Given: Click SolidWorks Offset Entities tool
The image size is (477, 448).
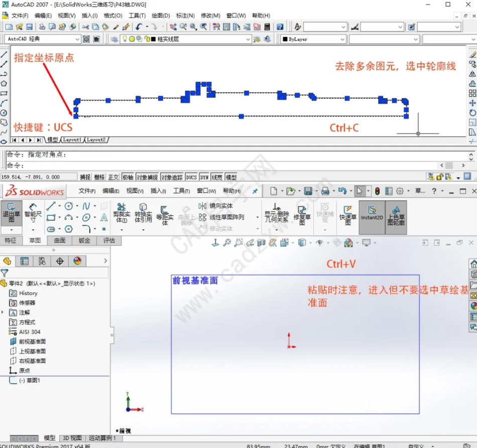Looking at the screenshot, I should pos(165,216).
